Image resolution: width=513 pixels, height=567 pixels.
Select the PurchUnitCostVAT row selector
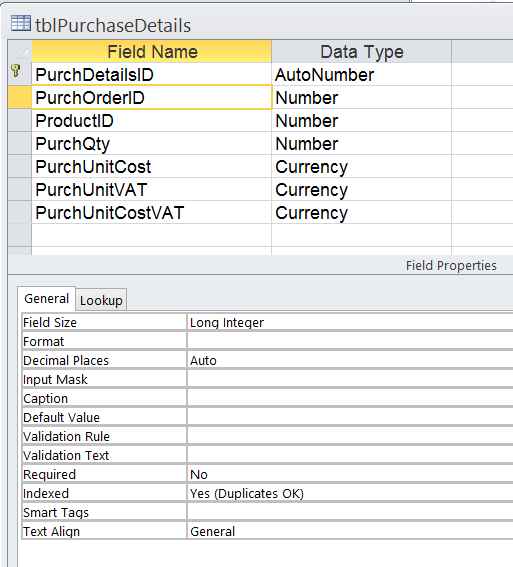[x=20, y=212]
